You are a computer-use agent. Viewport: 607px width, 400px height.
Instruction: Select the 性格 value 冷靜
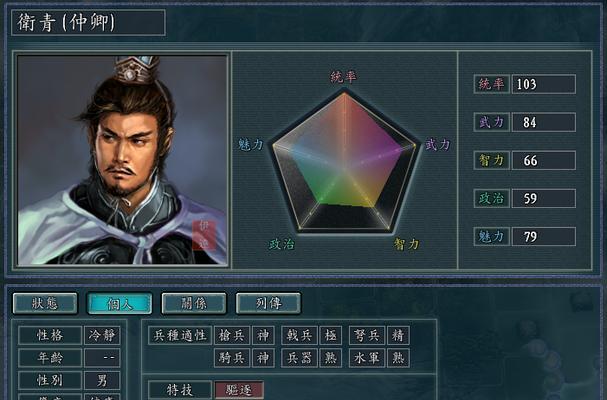point(102,335)
